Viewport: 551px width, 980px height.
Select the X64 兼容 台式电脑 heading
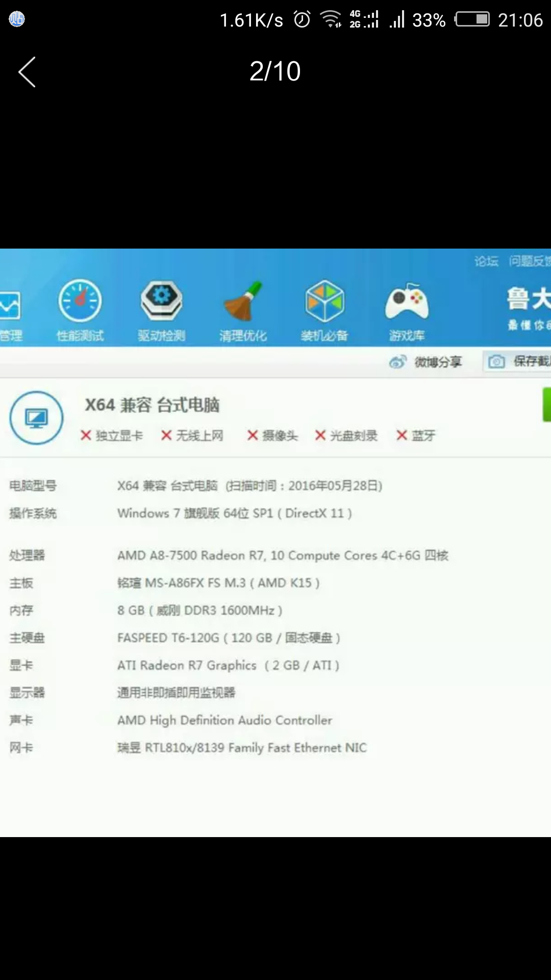[152, 405]
